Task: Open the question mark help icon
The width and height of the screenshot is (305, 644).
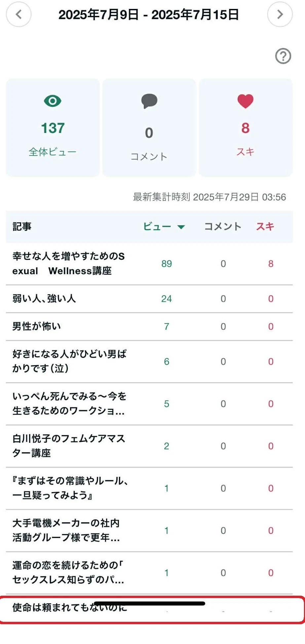Action: pyautogui.click(x=283, y=56)
